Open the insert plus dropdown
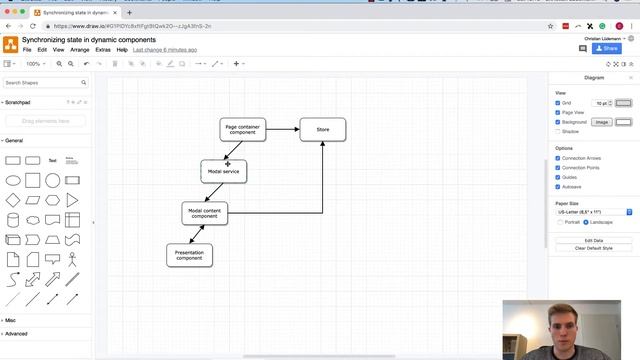640x360 pixels. point(239,64)
